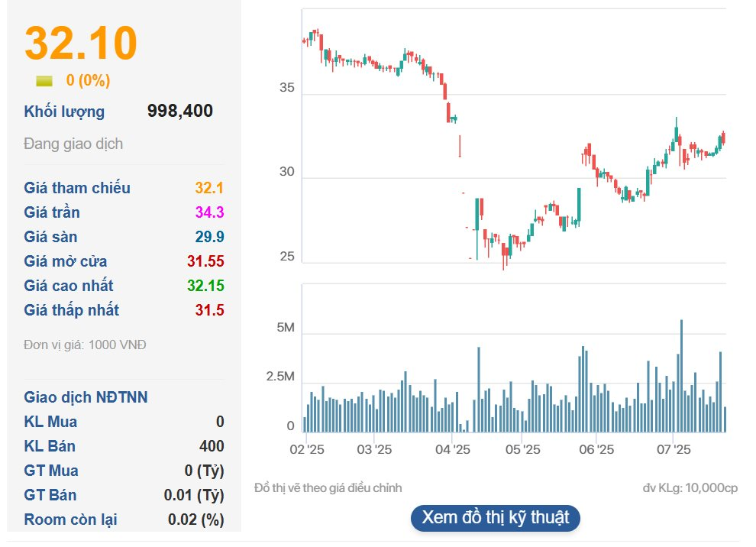Click the volume value 998,400

coord(180,112)
